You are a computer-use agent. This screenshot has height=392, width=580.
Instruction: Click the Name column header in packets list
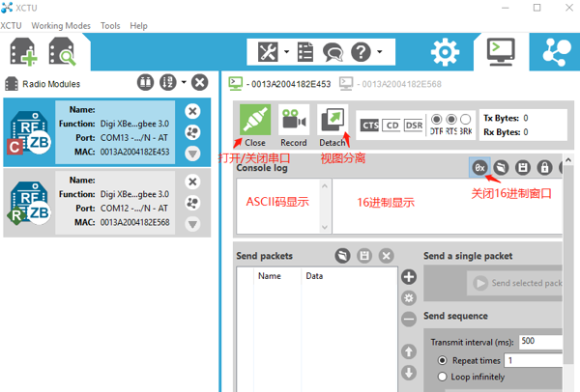click(x=277, y=276)
